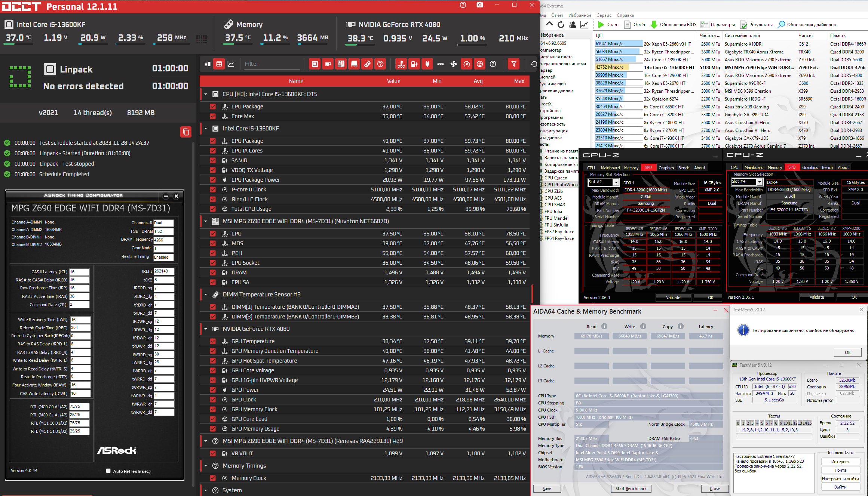Toggle the CPU sensor filter icon
Screen dimensions: 868x496
[x=315, y=64]
